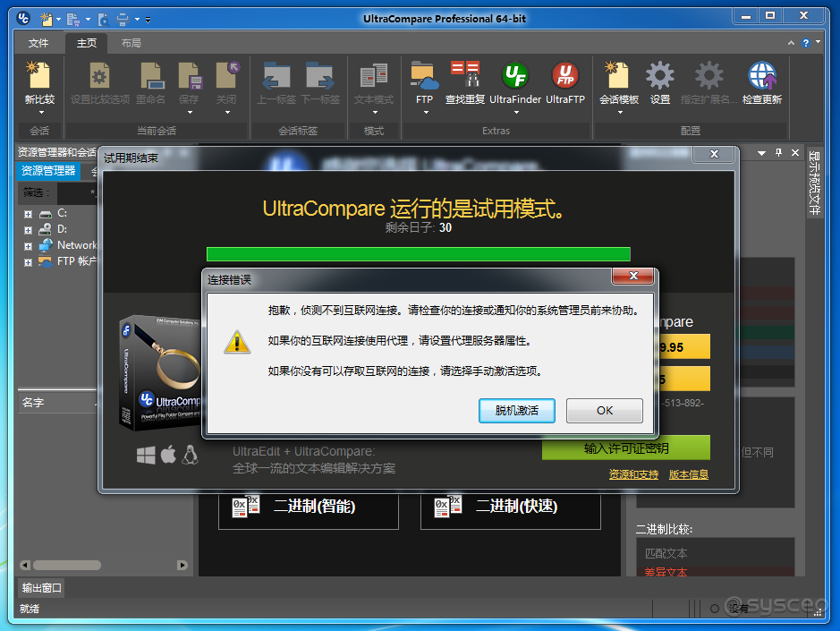Open 会话模板 session templates
The height and width of the screenshot is (631, 840).
pos(619,75)
